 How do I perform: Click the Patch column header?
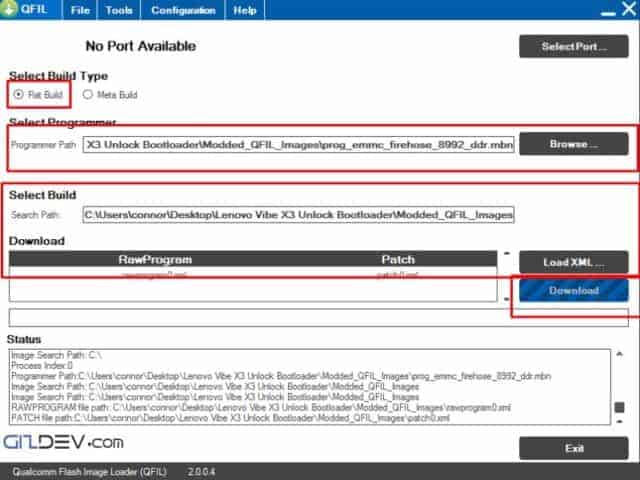(x=398, y=259)
